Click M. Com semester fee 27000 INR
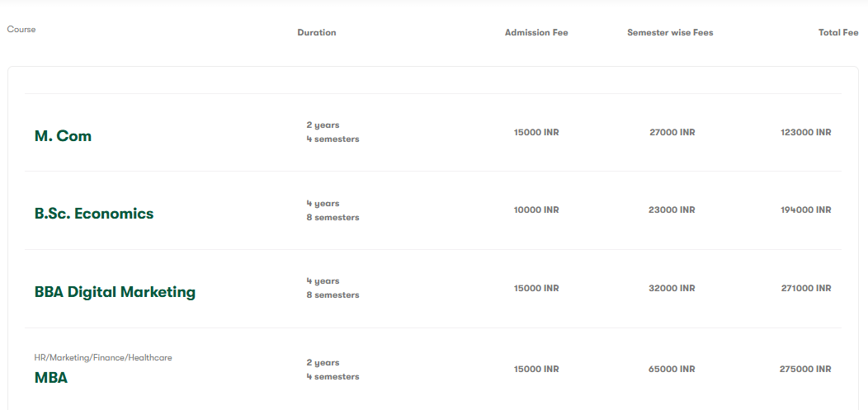This screenshot has height=410, width=868. [x=672, y=132]
